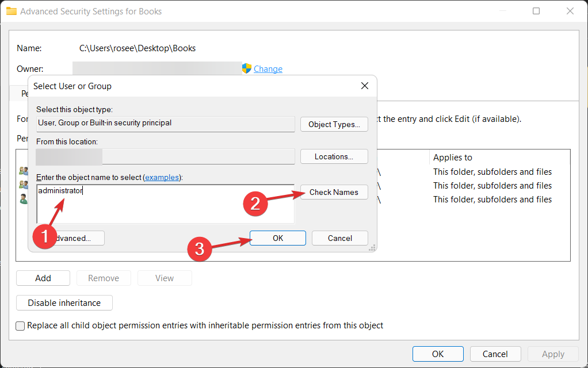Viewport: 588px width, 368px height.
Task: Close the Select User or Group dialog
Action: [364, 86]
